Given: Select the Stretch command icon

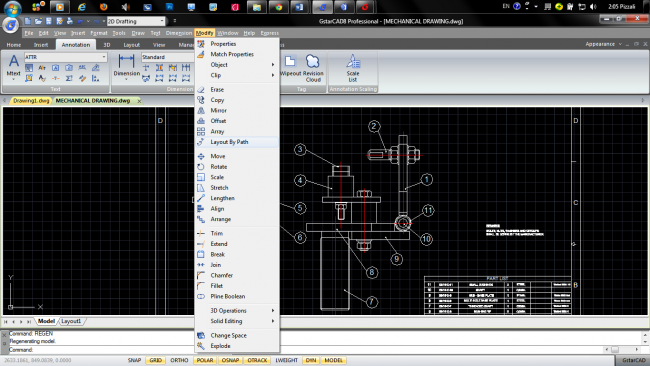Looking at the screenshot, I should point(201,188).
